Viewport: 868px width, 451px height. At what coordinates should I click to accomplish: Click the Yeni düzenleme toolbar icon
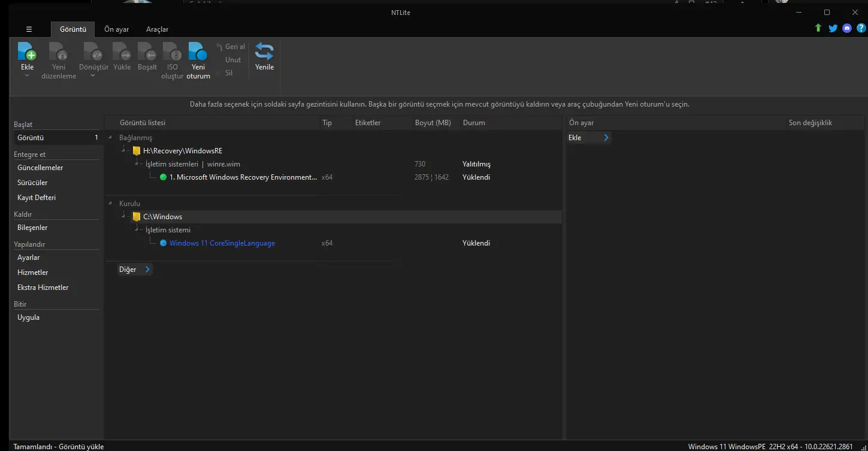coord(59,51)
